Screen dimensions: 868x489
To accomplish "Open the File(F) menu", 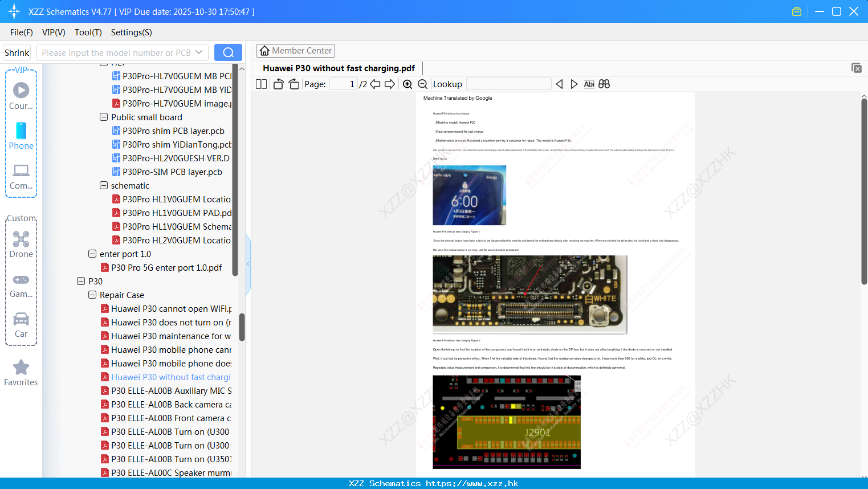I will coord(22,32).
